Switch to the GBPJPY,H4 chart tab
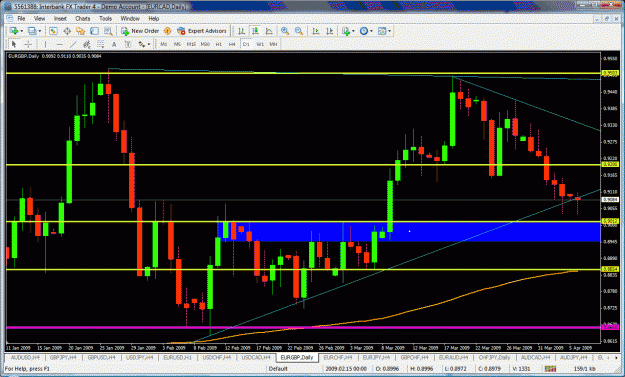 pos(63,357)
